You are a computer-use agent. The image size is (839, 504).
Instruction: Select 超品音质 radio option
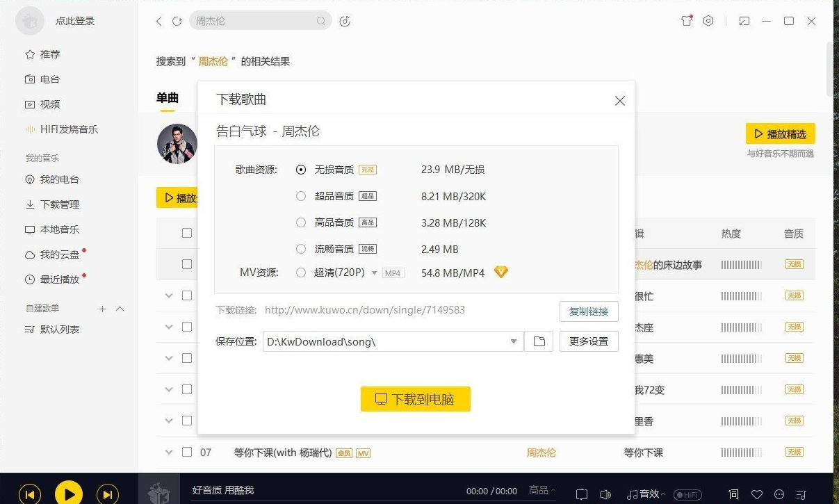[301, 197]
